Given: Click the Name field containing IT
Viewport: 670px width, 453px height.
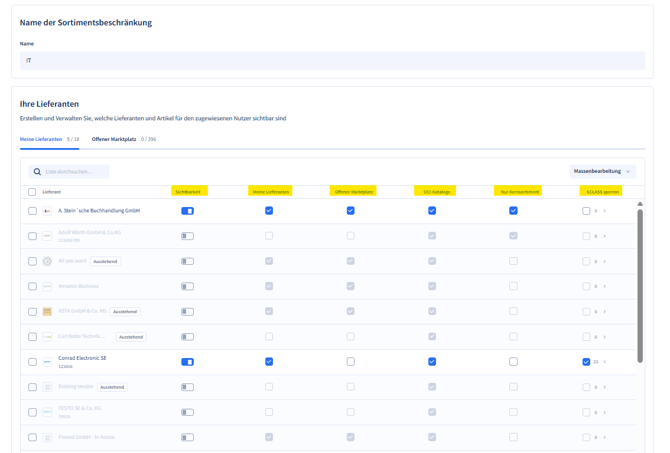Looking at the screenshot, I should pos(332,61).
